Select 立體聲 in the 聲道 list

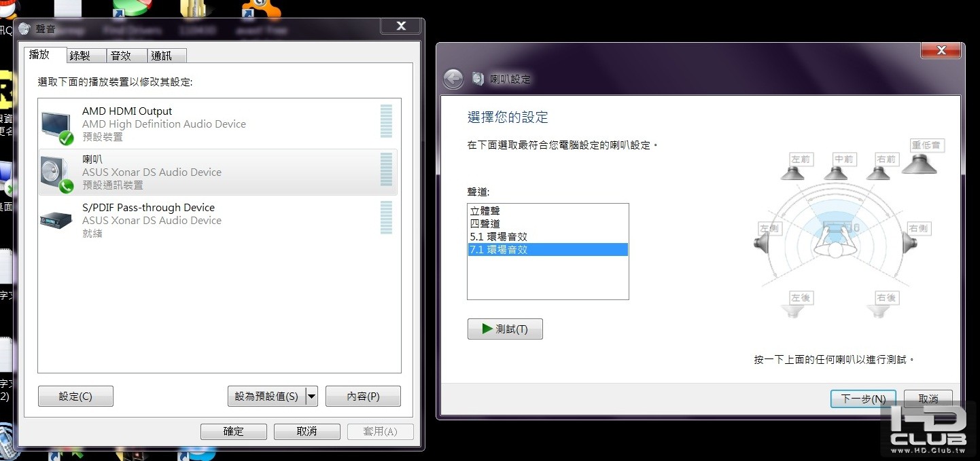[548, 211]
